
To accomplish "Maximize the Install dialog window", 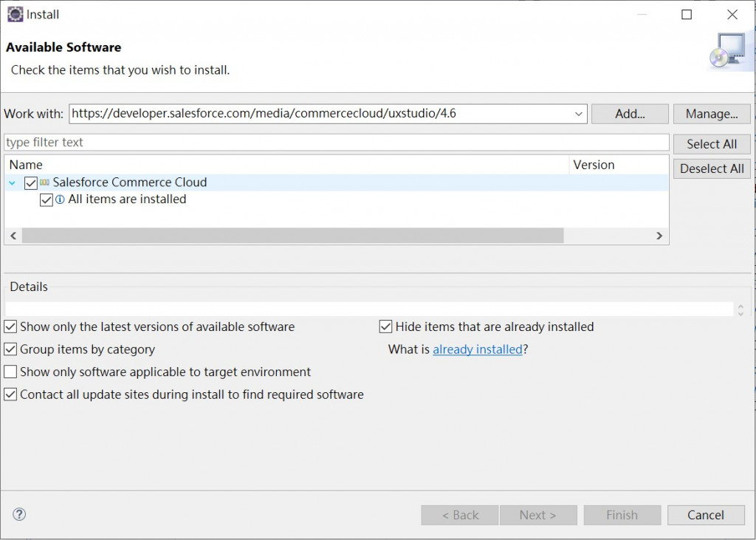I will [687, 14].
